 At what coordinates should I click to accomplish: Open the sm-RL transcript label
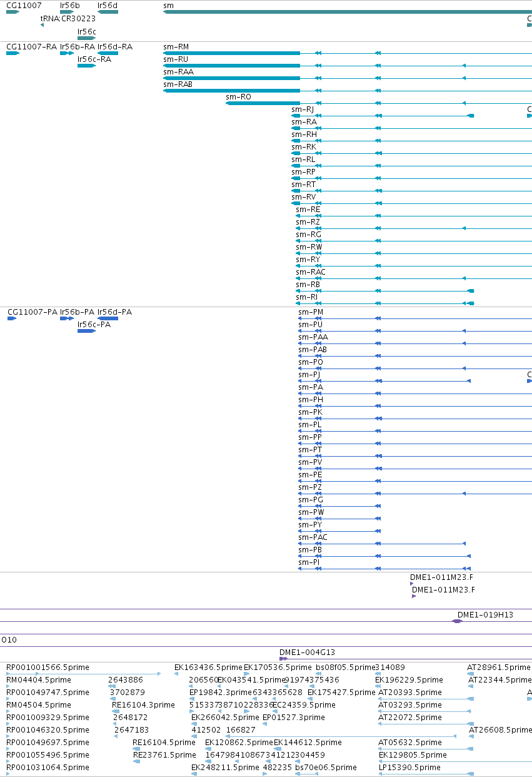[303, 160]
